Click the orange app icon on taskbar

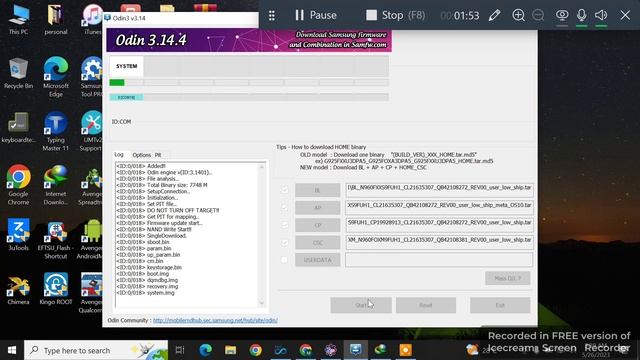406,350
